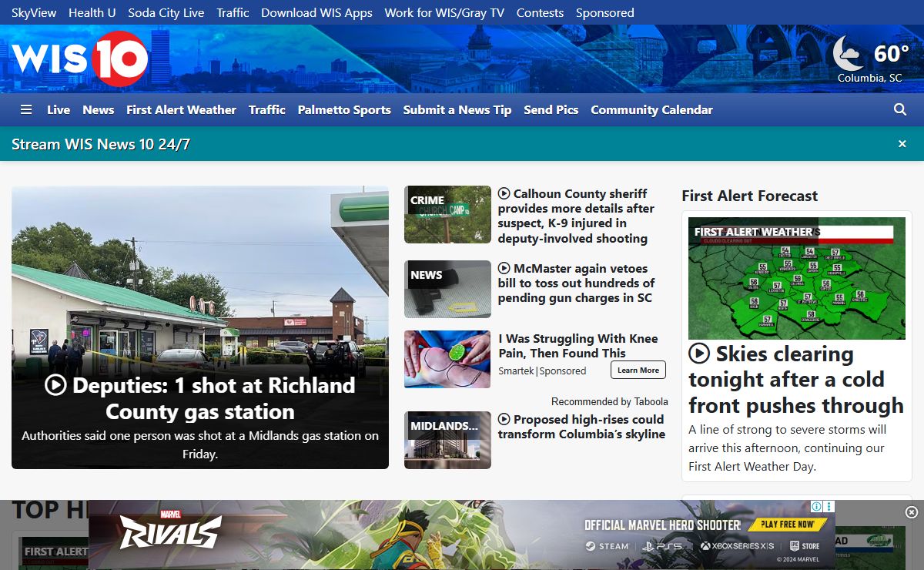Open Palmetto Sports section

(344, 109)
